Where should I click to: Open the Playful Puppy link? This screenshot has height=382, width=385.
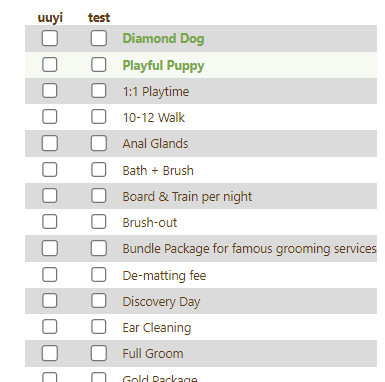pyautogui.click(x=163, y=65)
